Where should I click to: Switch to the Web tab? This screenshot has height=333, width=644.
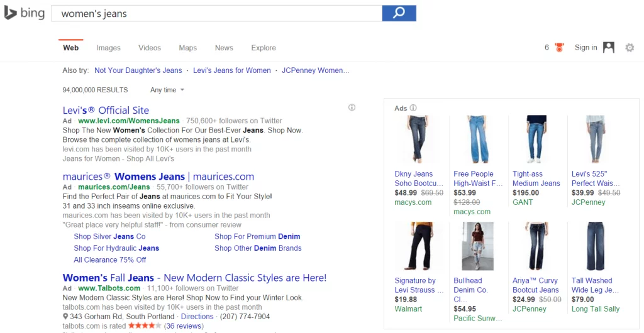70,48
